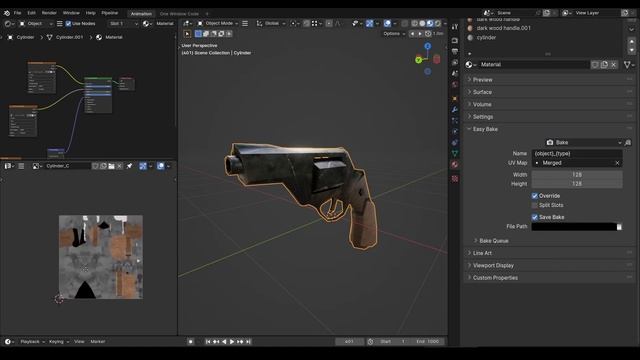
Task: Click the blue Z axis gizmo
Action: (427, 47)
